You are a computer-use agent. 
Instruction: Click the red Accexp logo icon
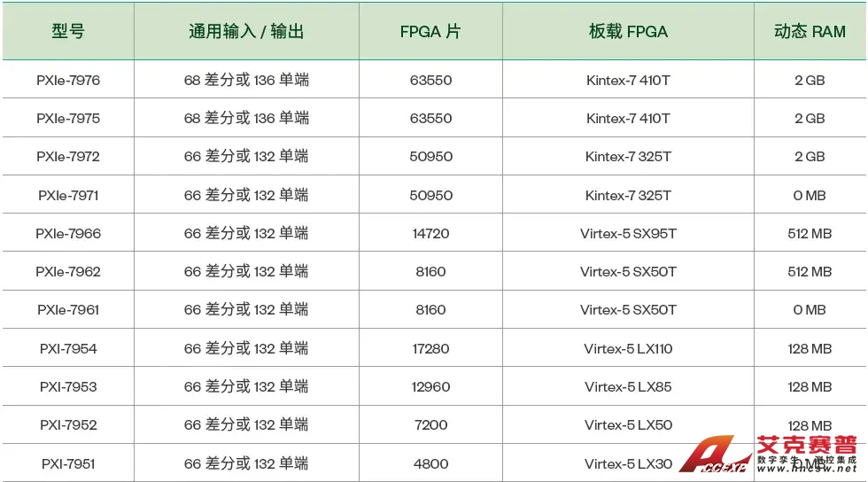(716, 455)
